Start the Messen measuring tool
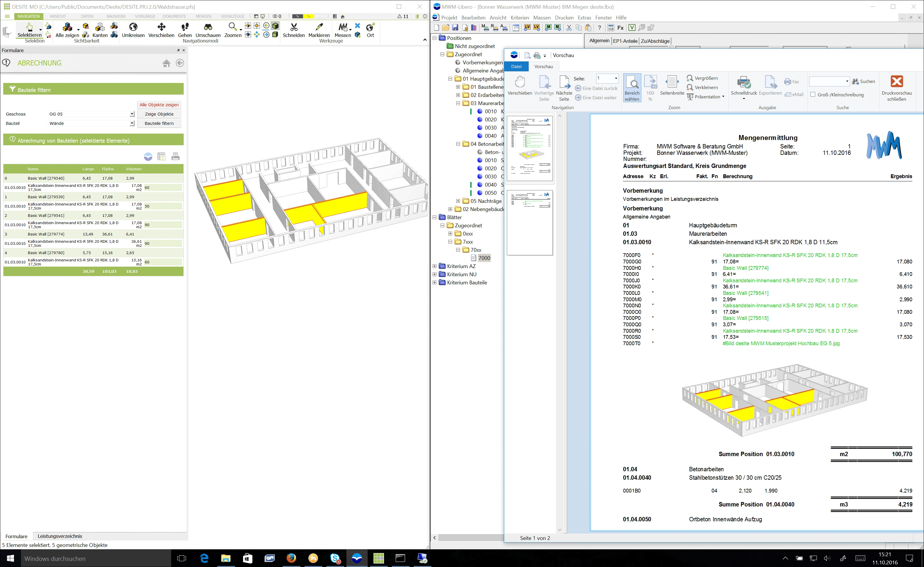The image size is (924, 567). [343, 30]
